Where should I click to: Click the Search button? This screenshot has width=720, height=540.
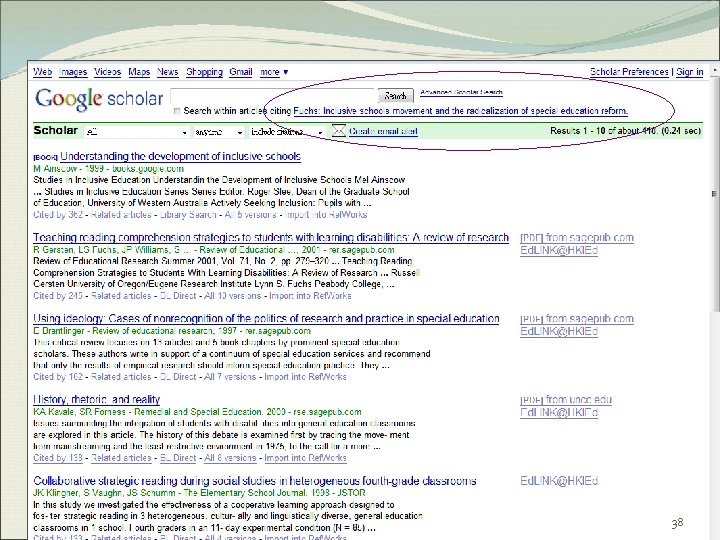click(395, 96)
